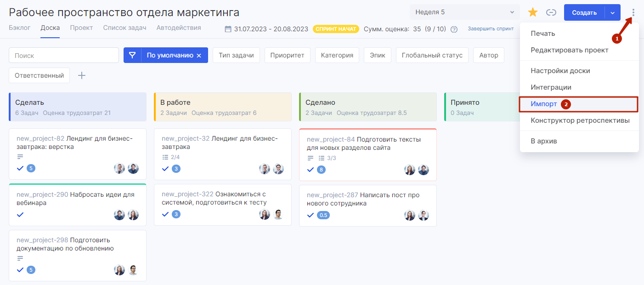644x285 pixels.
Task: Click the question mark help icon
Action: [x=454, y=29]
